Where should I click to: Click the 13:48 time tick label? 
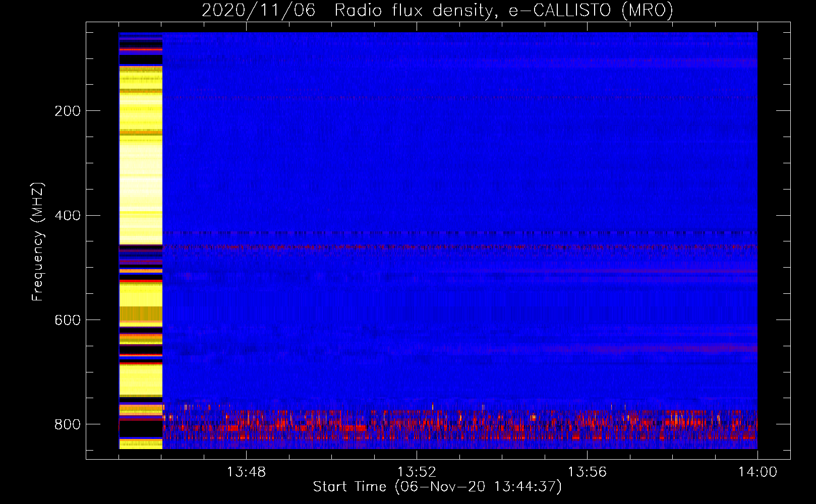(246, 472)
